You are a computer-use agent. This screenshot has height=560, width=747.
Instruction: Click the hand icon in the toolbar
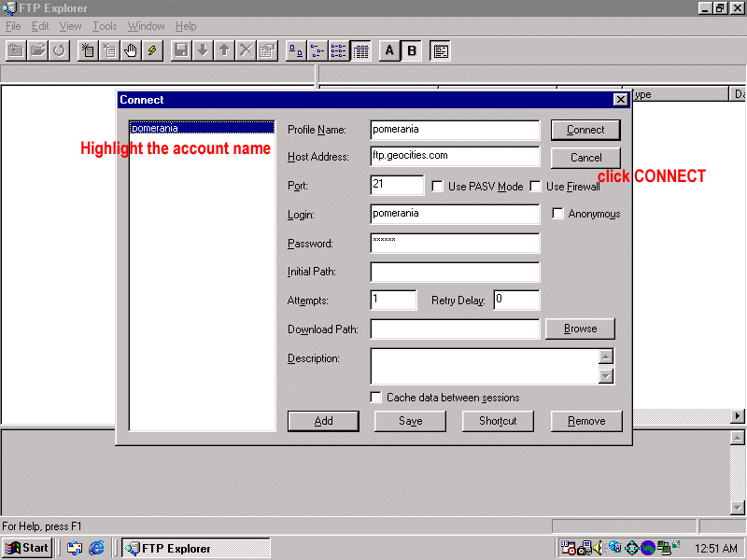point(131,50)
